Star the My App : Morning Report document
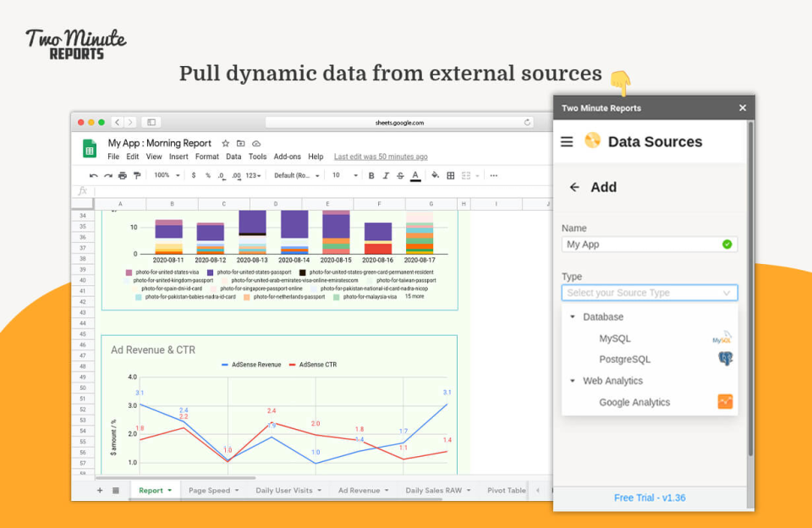 [x=225, y=144]
